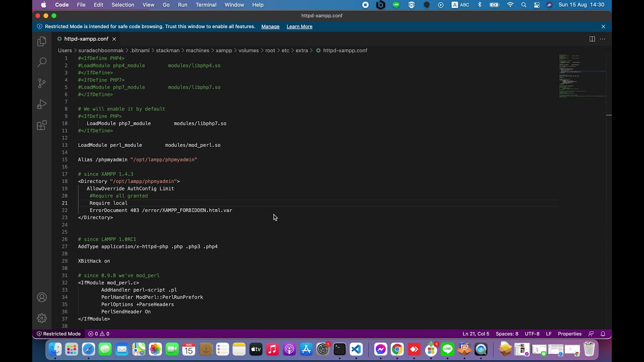644x362 pixels.
Task: Open the Manage gear in activity bar
Action: [42, 318]
